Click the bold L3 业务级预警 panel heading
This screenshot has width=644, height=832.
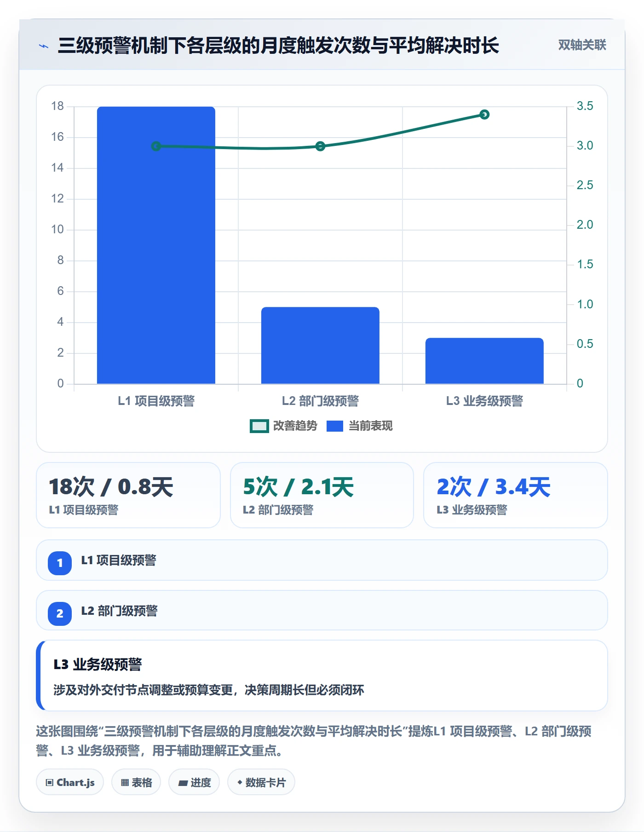98,664
